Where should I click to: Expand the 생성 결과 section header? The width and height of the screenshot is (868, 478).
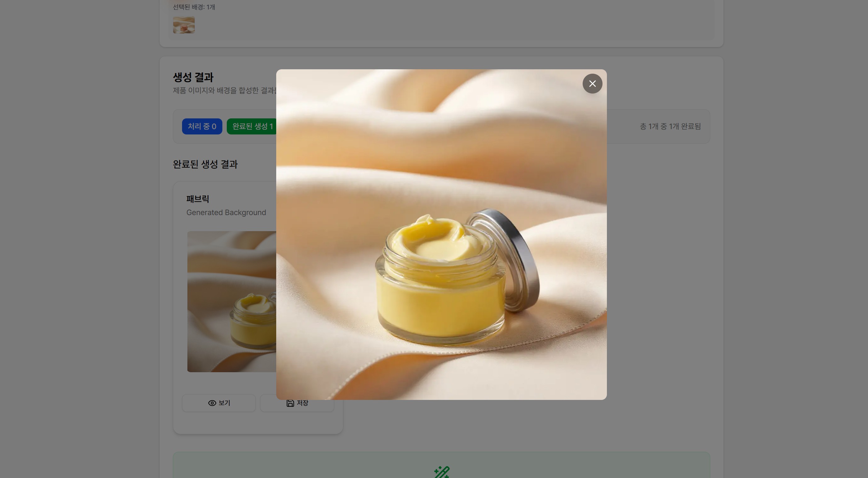[193, 77]
